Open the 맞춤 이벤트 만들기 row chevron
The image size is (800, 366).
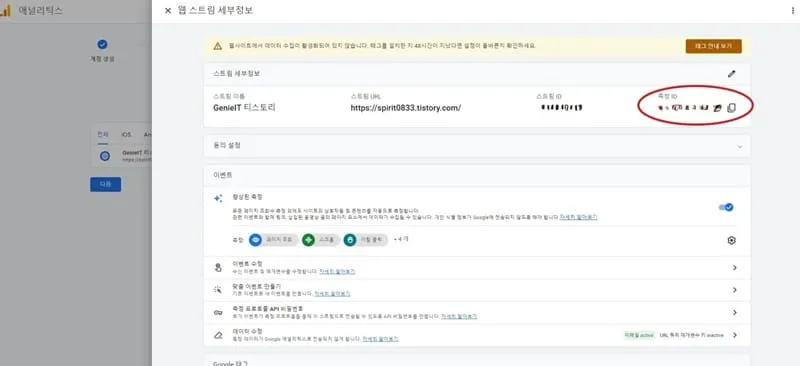pyautogui.click(x=734, y=290)
